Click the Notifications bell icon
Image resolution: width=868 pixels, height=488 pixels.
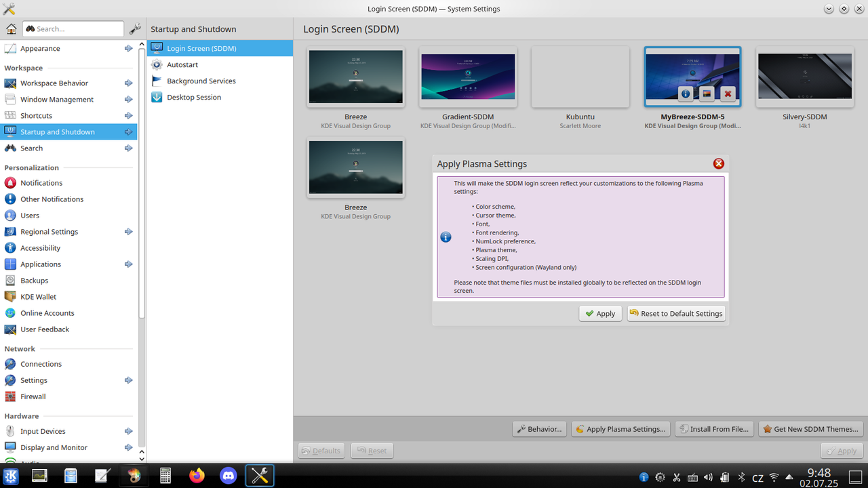pyautogui.click(x=10, y=182)
